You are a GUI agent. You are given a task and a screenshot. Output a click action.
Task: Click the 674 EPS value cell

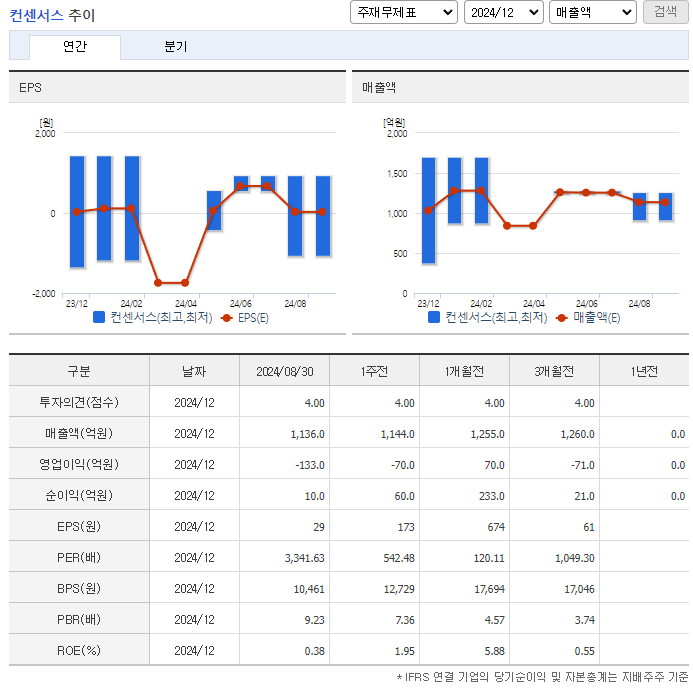pos(465,527)
